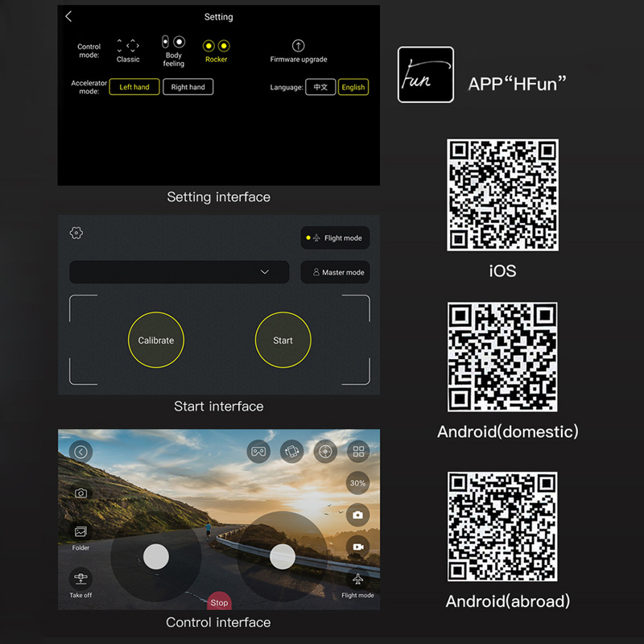This screenshot has width=644, height=644.
Task: Click the APP "HFun" title text
Action: [x=517, y=84]
